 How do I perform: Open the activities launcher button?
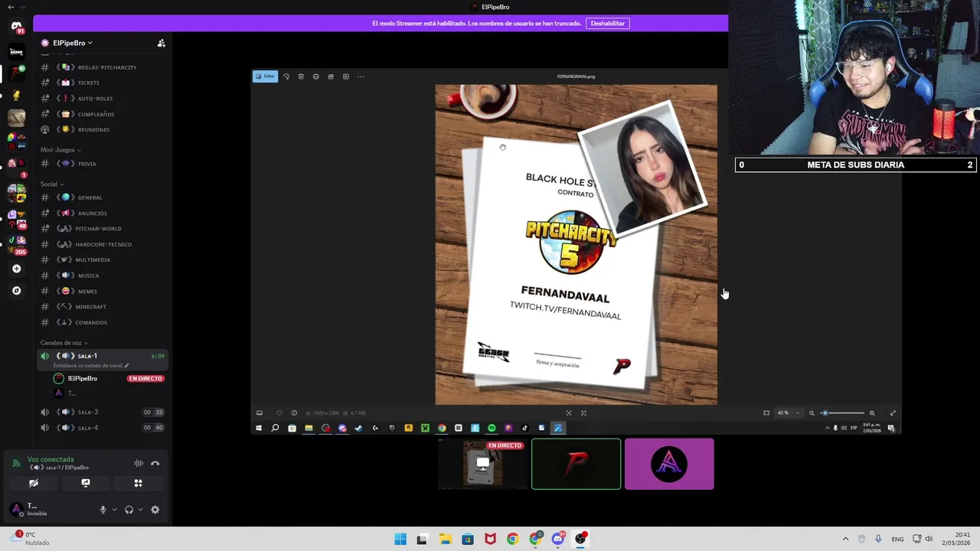point(138,483)
